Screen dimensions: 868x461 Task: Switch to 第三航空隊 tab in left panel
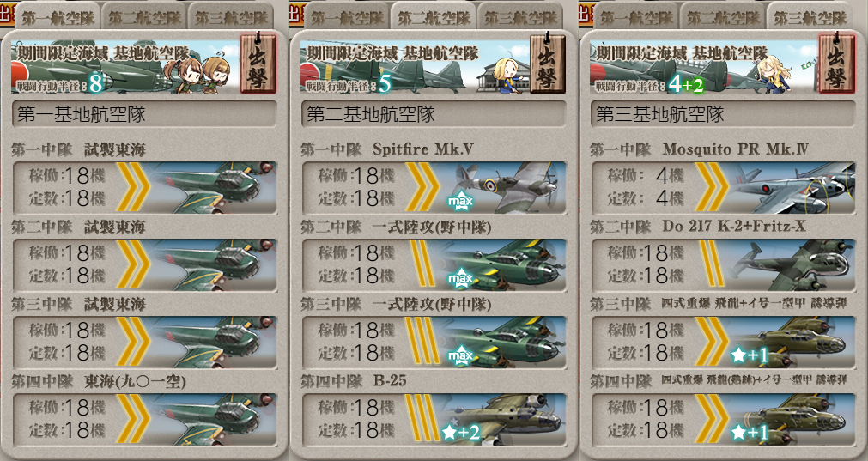tap(232, 16)
